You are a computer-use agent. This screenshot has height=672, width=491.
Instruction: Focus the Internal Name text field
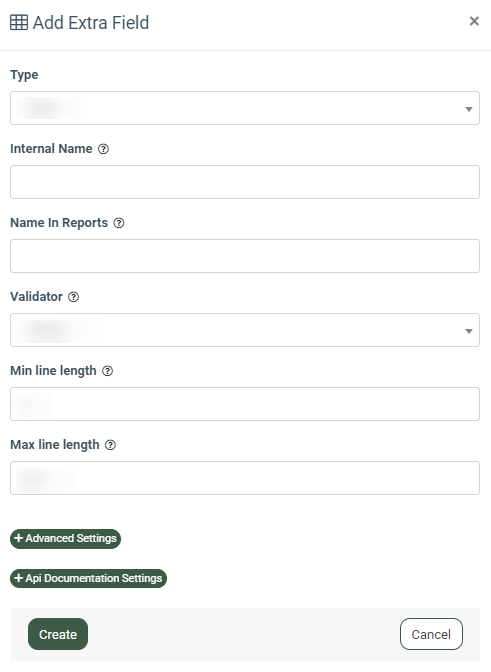(245, 182)
